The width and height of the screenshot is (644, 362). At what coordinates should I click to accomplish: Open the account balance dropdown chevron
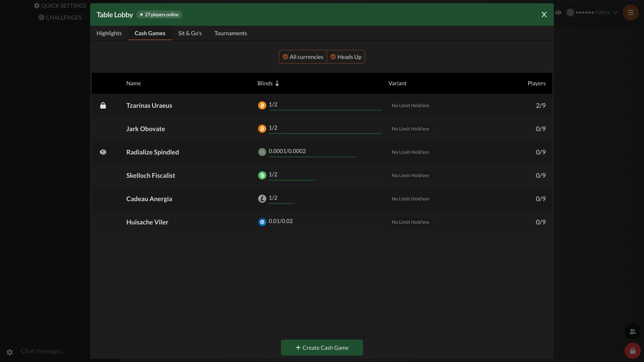tap(615, 12)
